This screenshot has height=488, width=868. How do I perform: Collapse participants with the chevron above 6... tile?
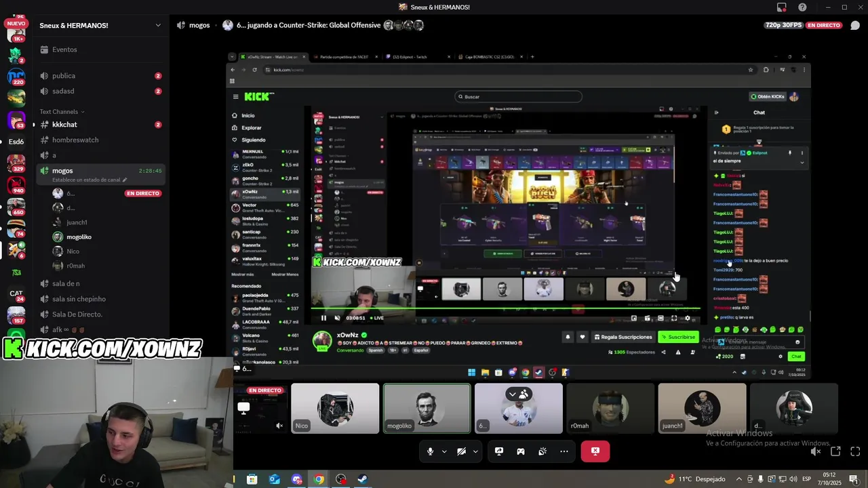point(513,394)
